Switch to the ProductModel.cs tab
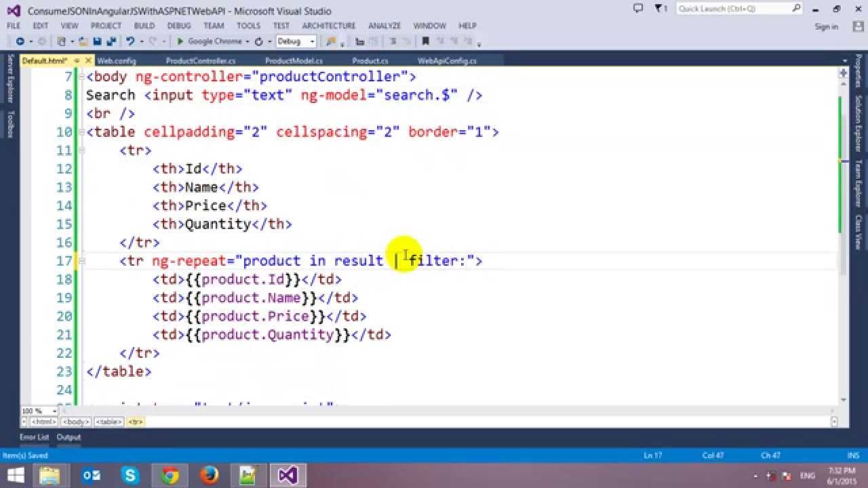The width and height of the screenshot is (868, 488). 294,61
